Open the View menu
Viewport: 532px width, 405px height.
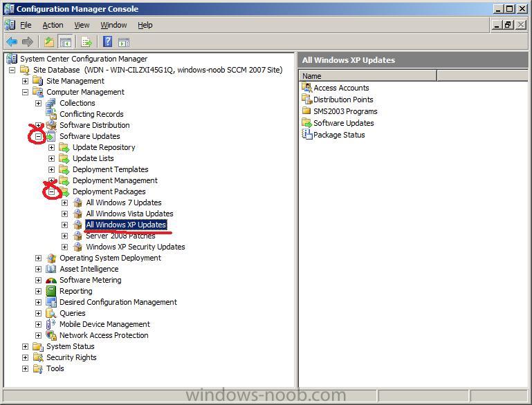tap(82, 25)
